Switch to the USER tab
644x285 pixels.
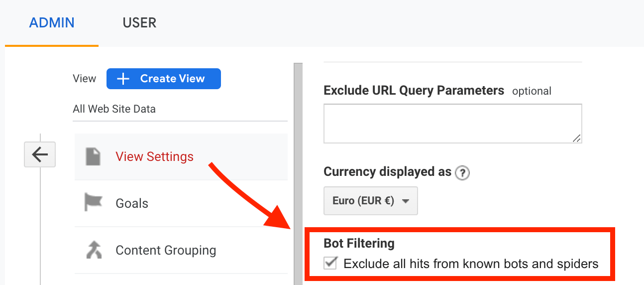tap(139, 23)
